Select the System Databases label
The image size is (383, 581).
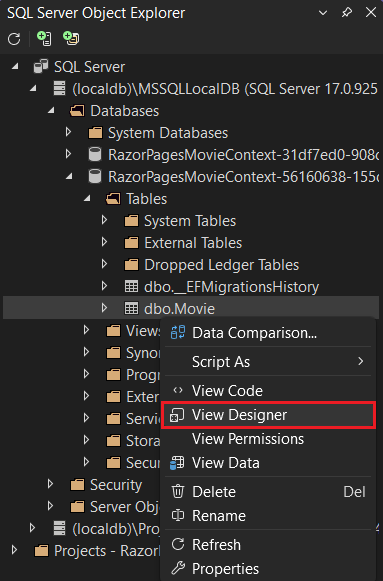(168, 133)
